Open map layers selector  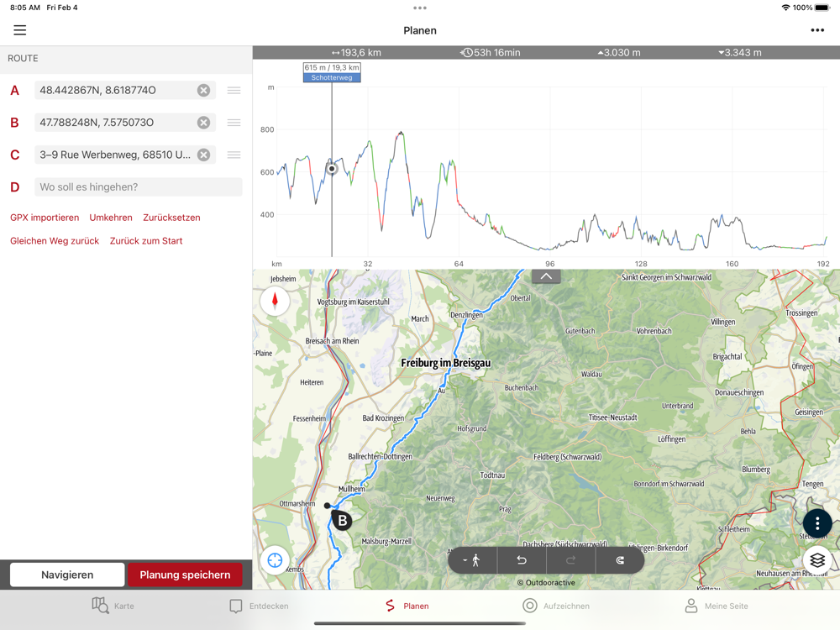[x=817, y=560]
